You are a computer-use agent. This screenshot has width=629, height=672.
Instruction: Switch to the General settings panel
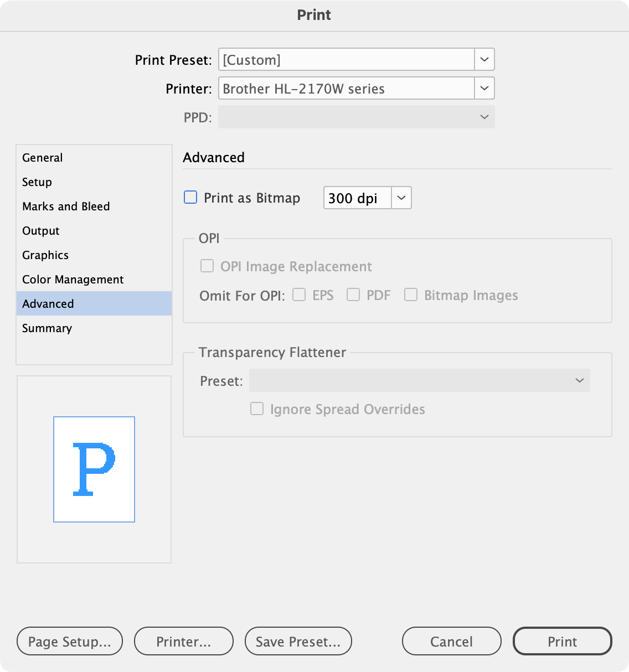[42, 158]
